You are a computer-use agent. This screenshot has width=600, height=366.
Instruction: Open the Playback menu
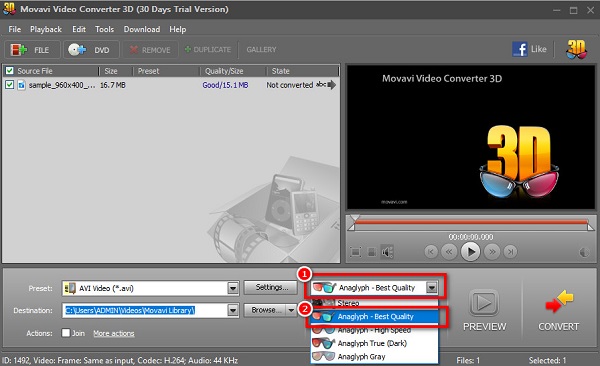coord(46,29)
